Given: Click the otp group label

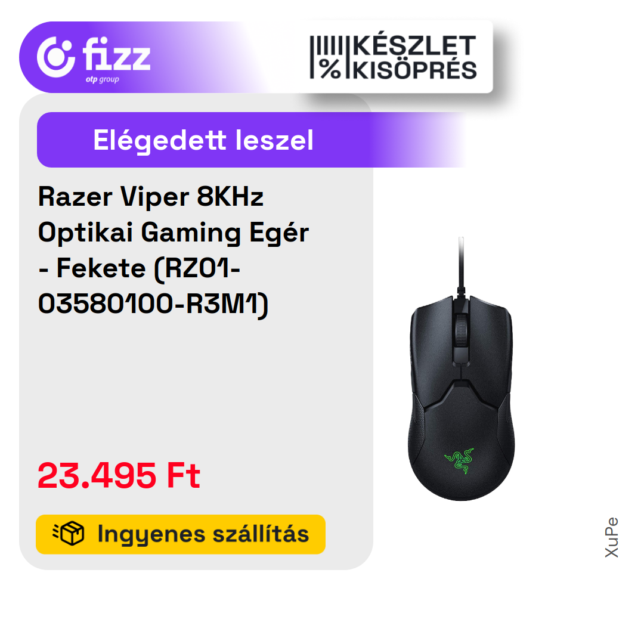Looking at the screenshot, I should pyautogui.click(x=103, y=80).
